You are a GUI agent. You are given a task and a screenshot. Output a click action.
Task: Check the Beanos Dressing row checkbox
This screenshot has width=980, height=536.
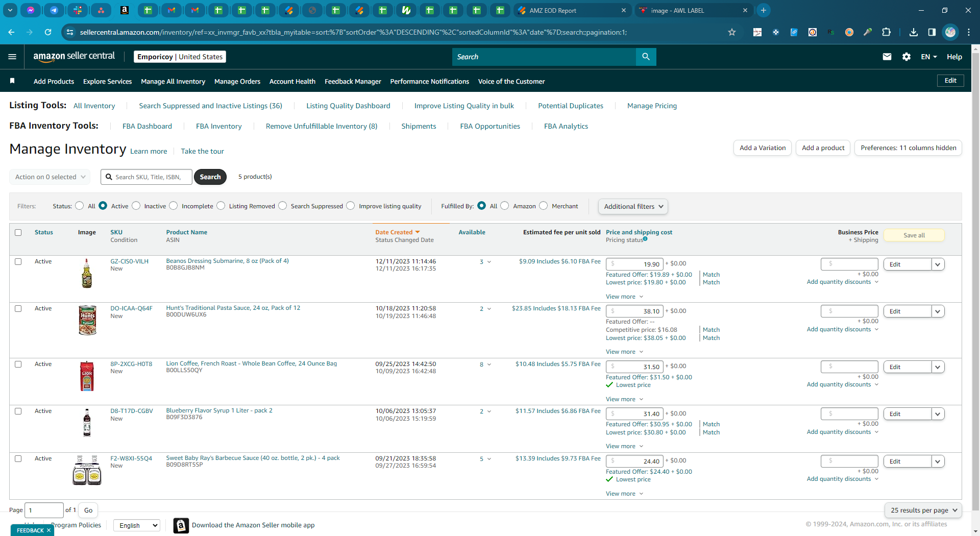click(18, 261)
